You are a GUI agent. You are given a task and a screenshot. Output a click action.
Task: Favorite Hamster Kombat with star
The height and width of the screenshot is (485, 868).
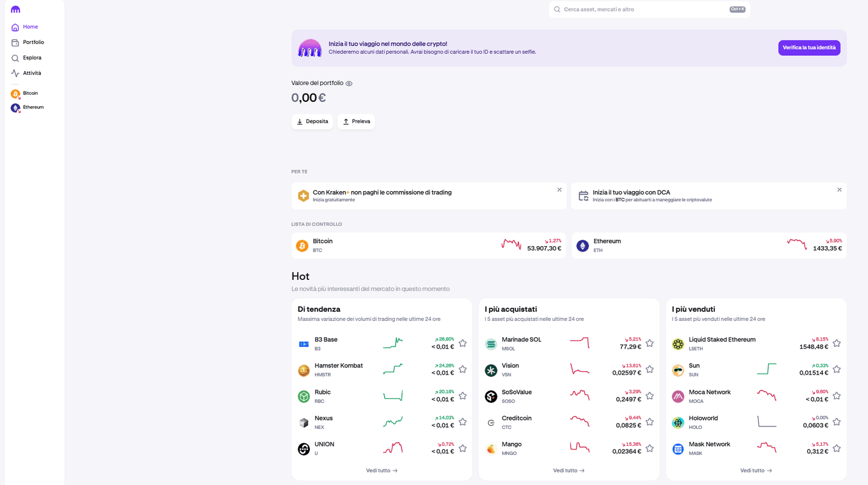462,369
